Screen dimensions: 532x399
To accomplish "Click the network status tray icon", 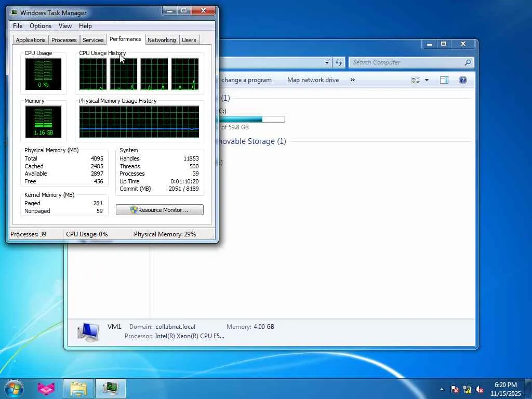I will [x=467, y=389].
